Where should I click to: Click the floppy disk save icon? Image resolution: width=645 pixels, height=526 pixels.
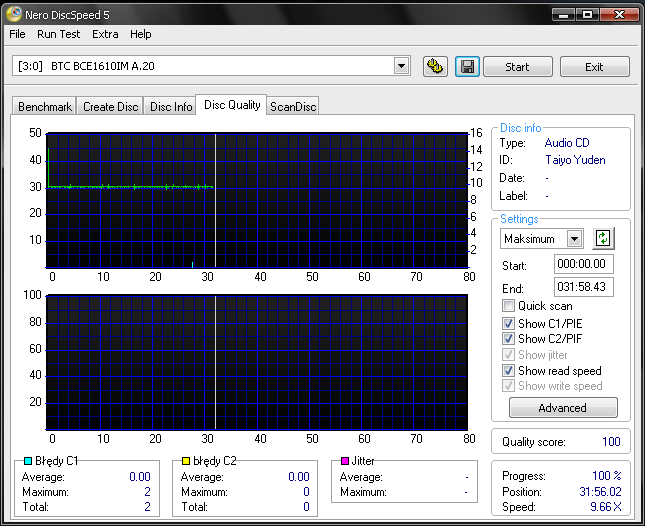[467, 66]
